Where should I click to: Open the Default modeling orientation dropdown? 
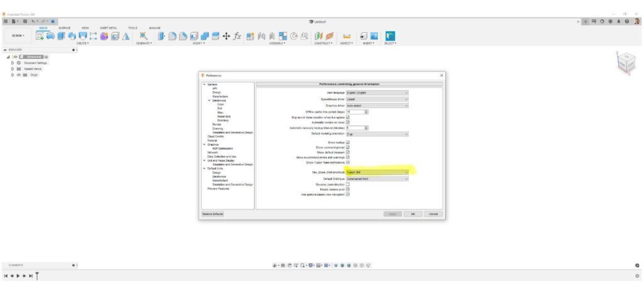(x=377, y=134)
